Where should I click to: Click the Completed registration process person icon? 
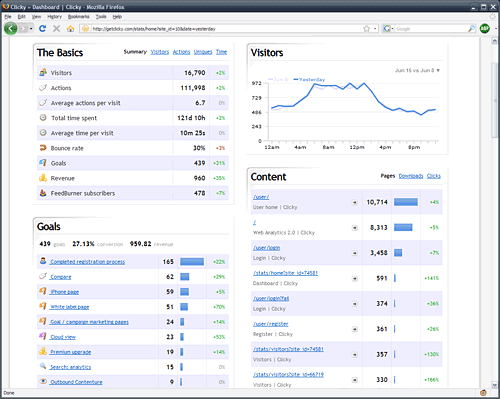[43, 261]
